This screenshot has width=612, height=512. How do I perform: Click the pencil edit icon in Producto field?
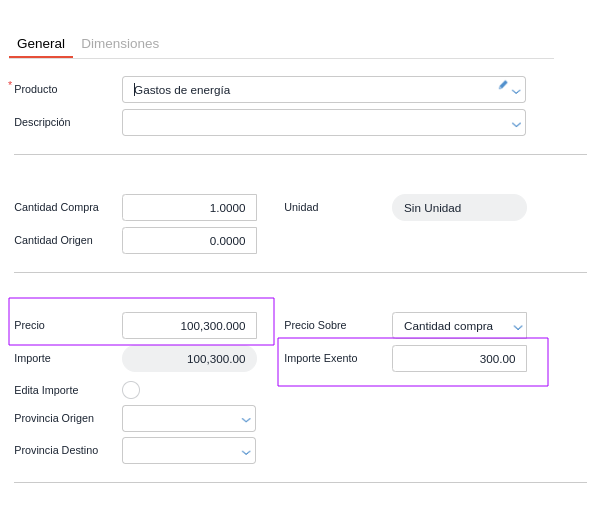click(503, 85)
